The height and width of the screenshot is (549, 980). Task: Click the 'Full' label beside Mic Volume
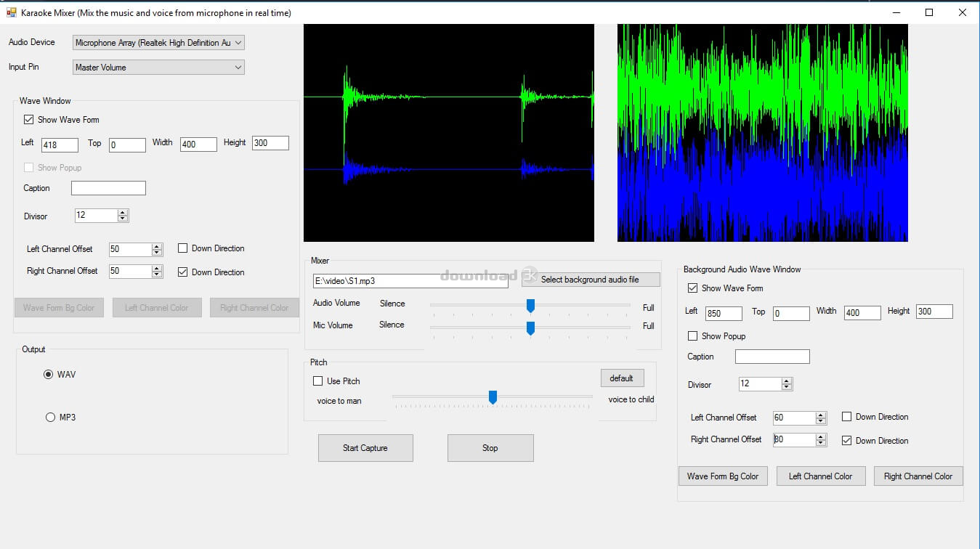(649, 327)
